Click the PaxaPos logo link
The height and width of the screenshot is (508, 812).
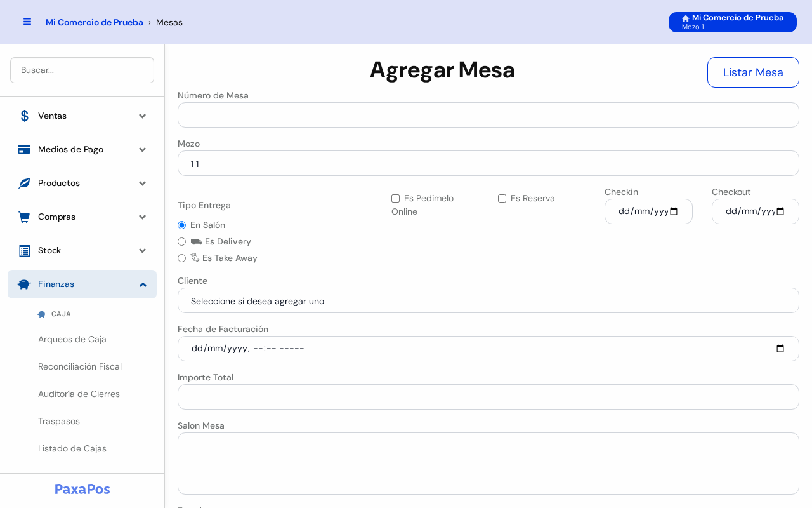point(82,489)
